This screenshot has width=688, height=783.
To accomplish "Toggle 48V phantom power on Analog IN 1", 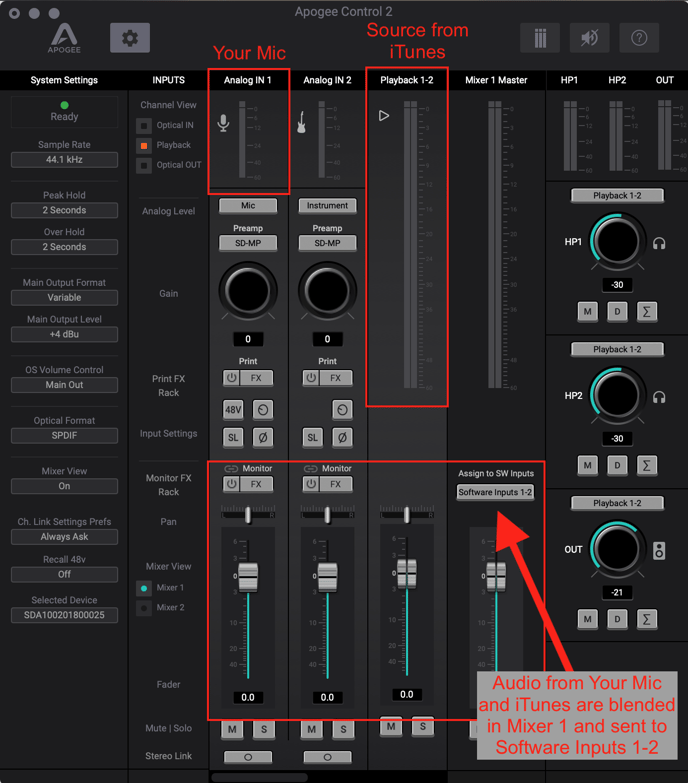I will 233,410.
